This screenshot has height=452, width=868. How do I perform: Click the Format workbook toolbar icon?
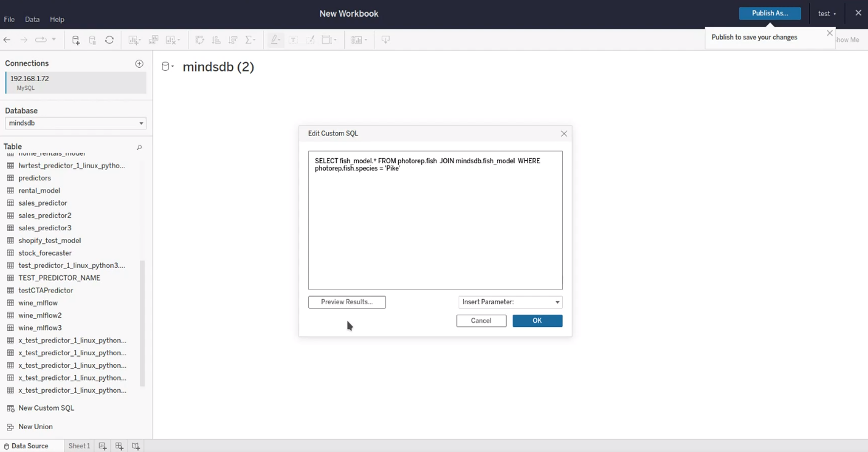[x=310, y=40]
